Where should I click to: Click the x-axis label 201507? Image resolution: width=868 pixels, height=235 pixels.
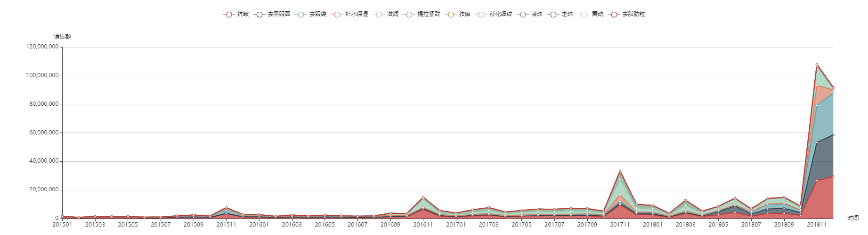point(161,225)
